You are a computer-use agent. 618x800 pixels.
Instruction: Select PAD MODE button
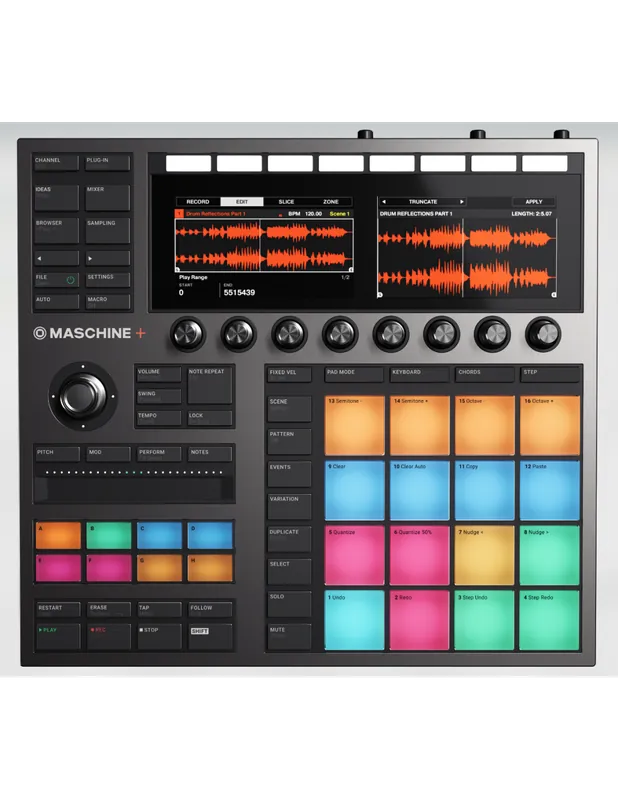[354, 374]
